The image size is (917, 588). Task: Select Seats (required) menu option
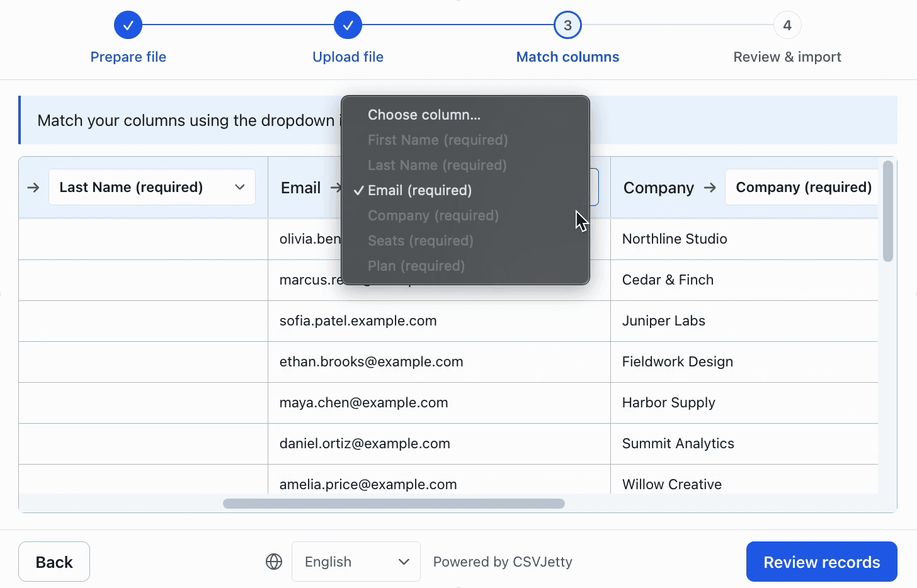click(x=465, y=240)
